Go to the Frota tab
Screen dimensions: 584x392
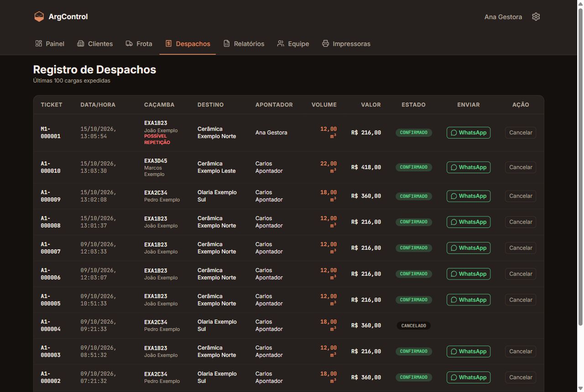pos(139,44)
